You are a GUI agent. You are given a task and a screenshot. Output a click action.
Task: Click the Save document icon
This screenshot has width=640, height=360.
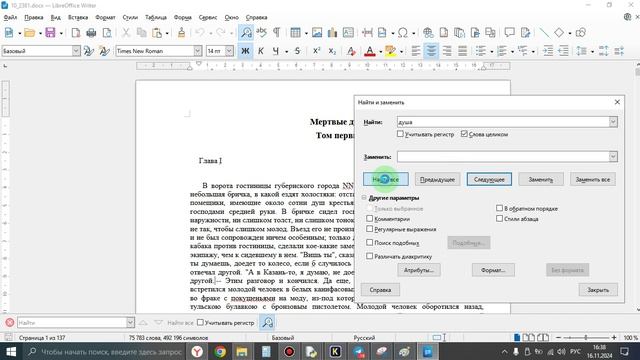[50, 33]
